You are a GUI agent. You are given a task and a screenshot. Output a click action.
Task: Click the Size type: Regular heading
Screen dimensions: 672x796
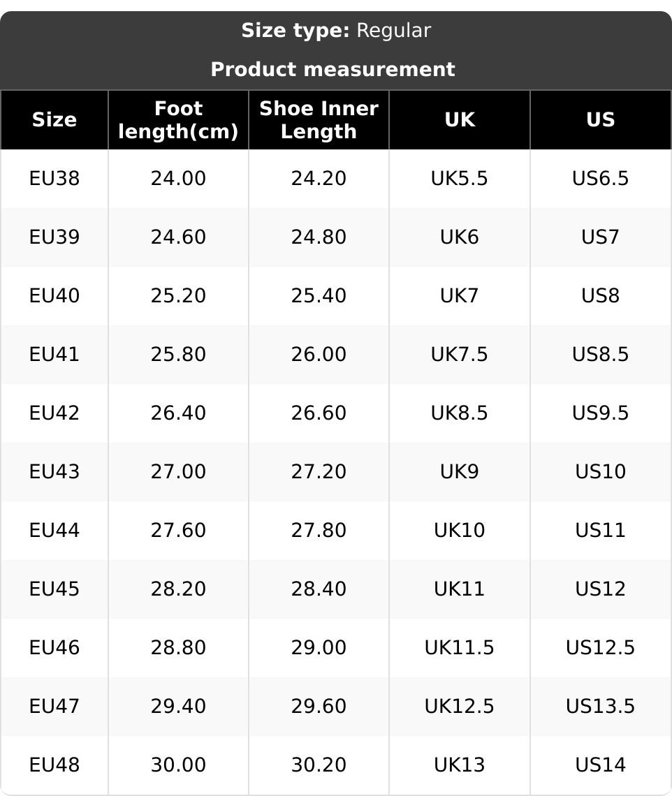tap(336, 31)
